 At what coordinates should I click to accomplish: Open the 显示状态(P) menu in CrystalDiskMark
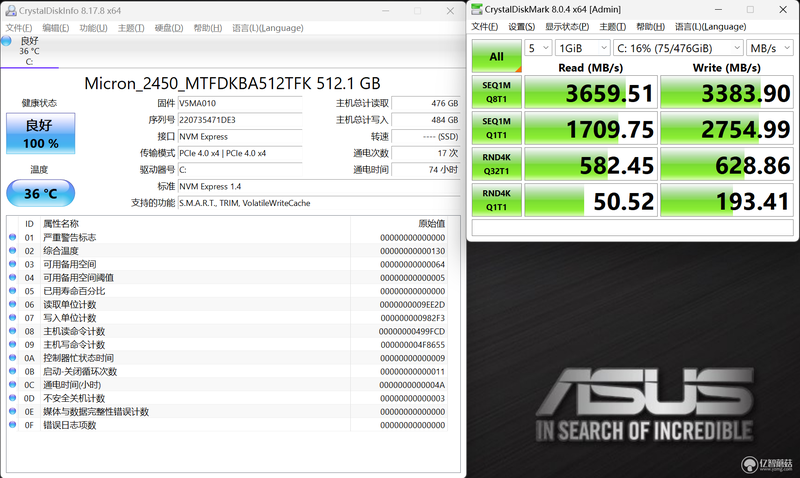(567, 27)
